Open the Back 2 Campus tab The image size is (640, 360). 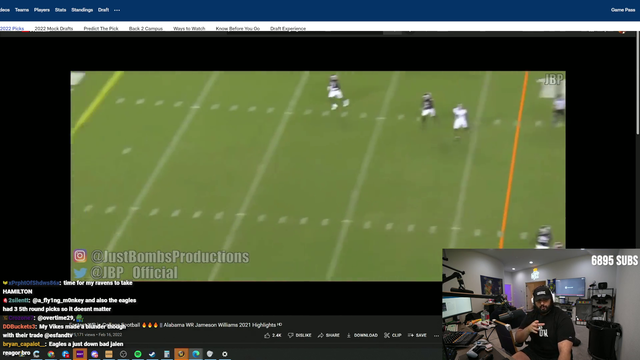tap(146, 29)
